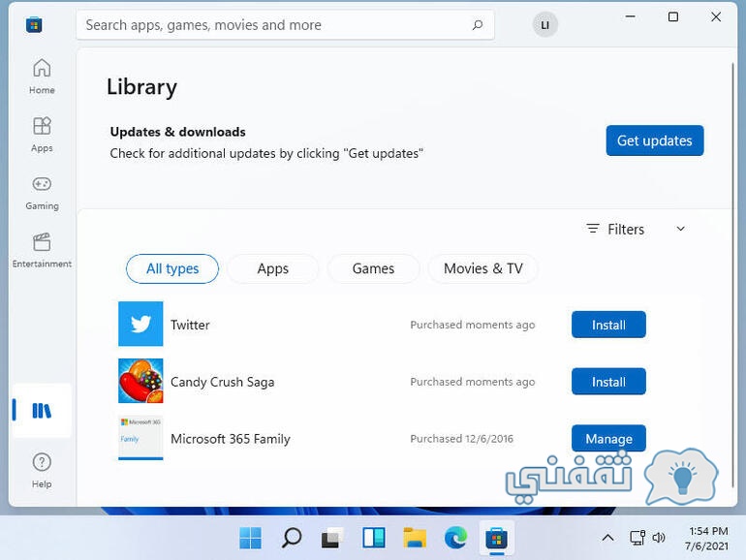This screenshot has height=560, width=746.
Task: Open the Entertainment section
Action: coord(42,251)
